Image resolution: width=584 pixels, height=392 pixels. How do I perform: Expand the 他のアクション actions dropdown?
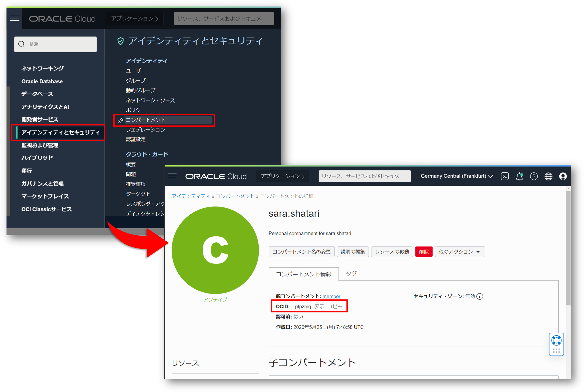click(460, 252)
